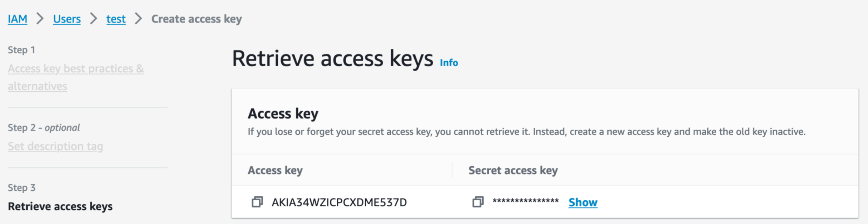868x224 pixels.
Task: Go to IAM breadcrumb link
Action: [18, 19]
